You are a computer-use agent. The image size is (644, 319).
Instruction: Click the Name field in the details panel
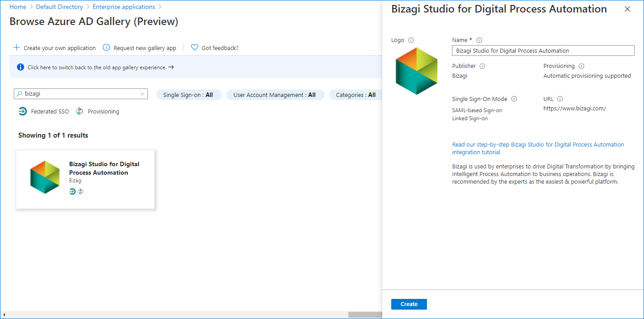[543, 50]
